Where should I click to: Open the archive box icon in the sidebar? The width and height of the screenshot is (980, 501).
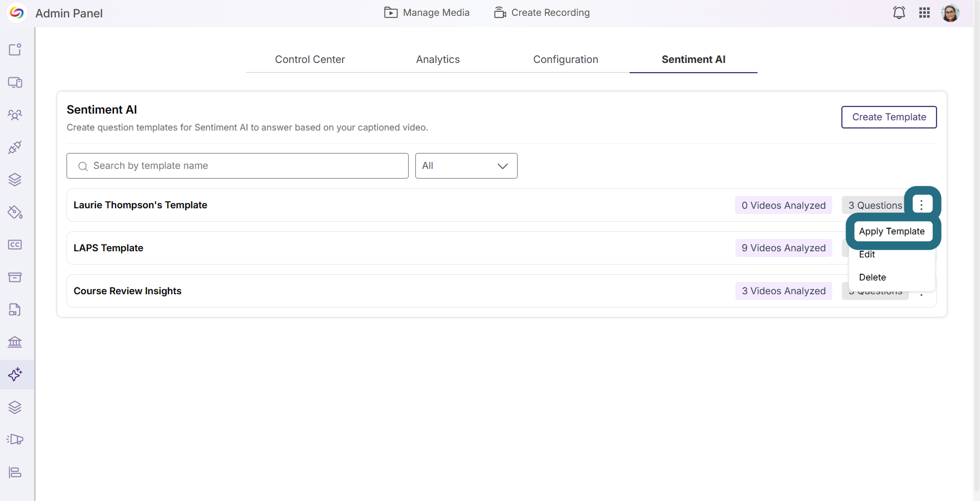tap(15, 277)
